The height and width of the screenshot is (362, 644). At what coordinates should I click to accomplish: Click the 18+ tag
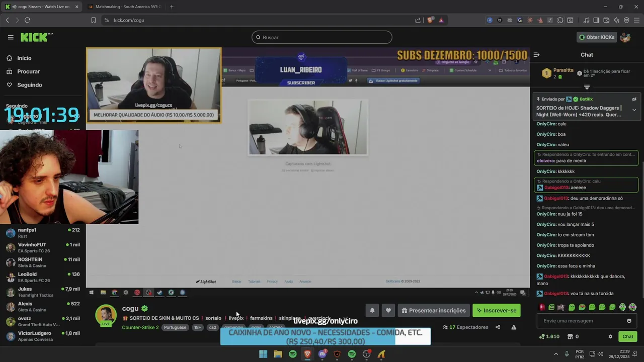pyautogui.click(x=198, y=327)
